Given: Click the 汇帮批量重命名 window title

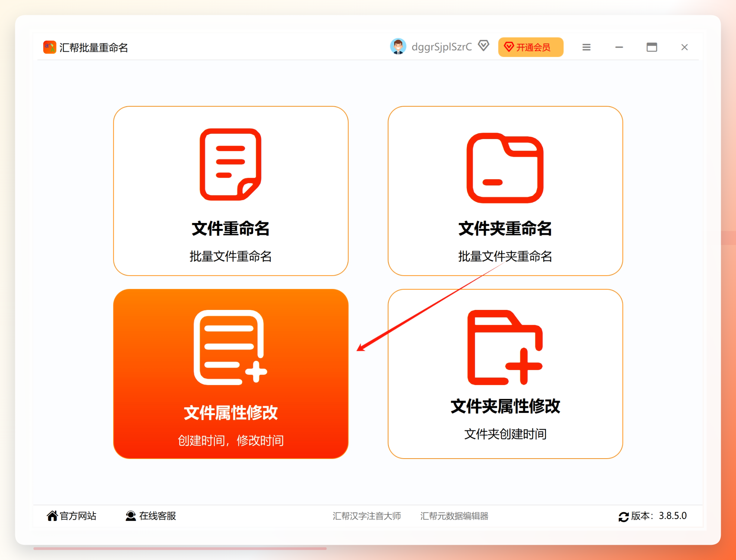Looking at the screenshot, I should 93,48.
